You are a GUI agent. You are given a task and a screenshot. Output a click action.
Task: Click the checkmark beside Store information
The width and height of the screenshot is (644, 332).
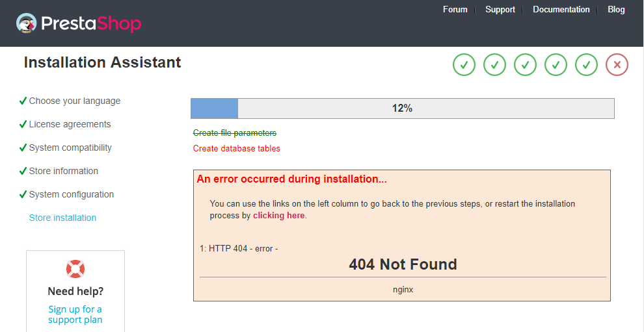point(23,171)
